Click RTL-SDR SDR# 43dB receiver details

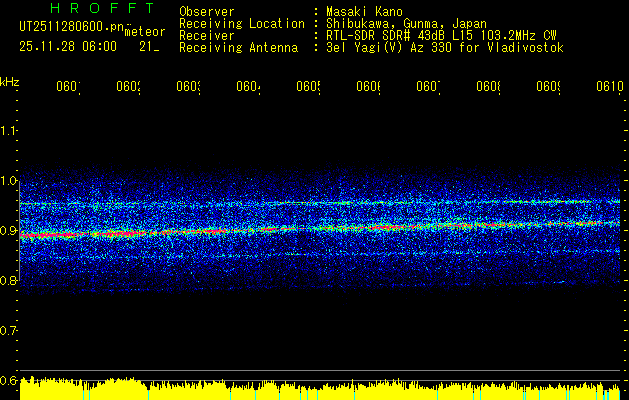(441, 36)
